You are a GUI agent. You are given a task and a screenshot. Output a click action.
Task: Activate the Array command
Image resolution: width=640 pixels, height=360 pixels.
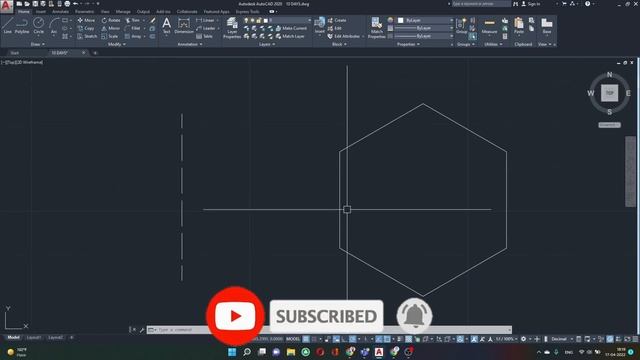click(133, 36)
